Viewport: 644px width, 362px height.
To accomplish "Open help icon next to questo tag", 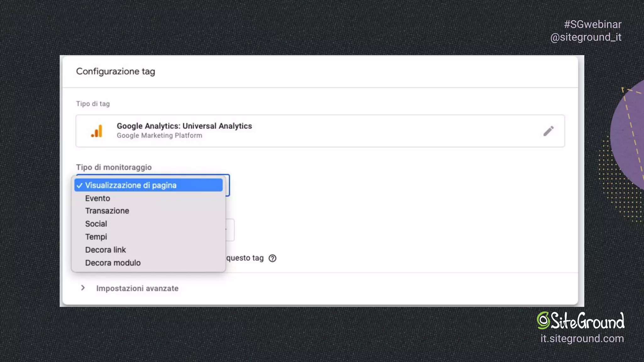I will coord(272,258).
